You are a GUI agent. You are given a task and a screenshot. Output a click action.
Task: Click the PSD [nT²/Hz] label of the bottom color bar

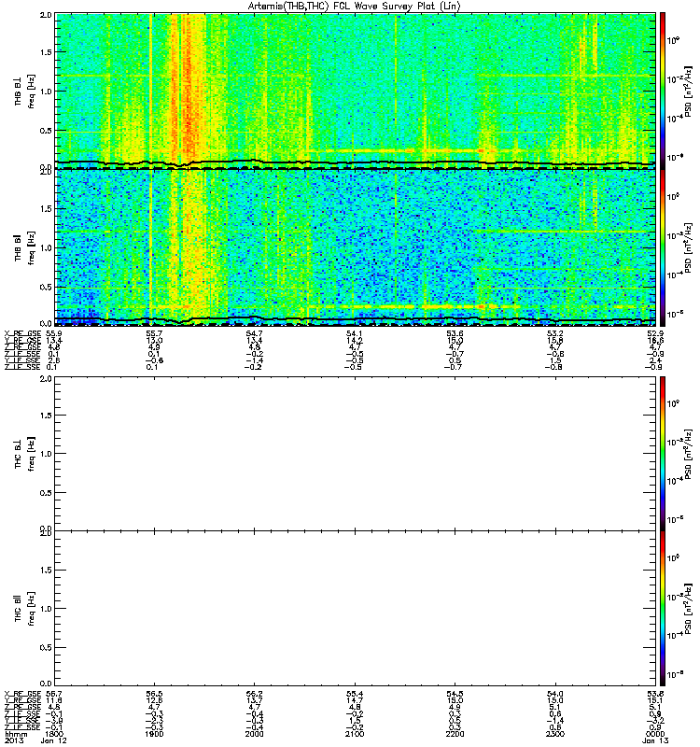[x=688, y=609]
